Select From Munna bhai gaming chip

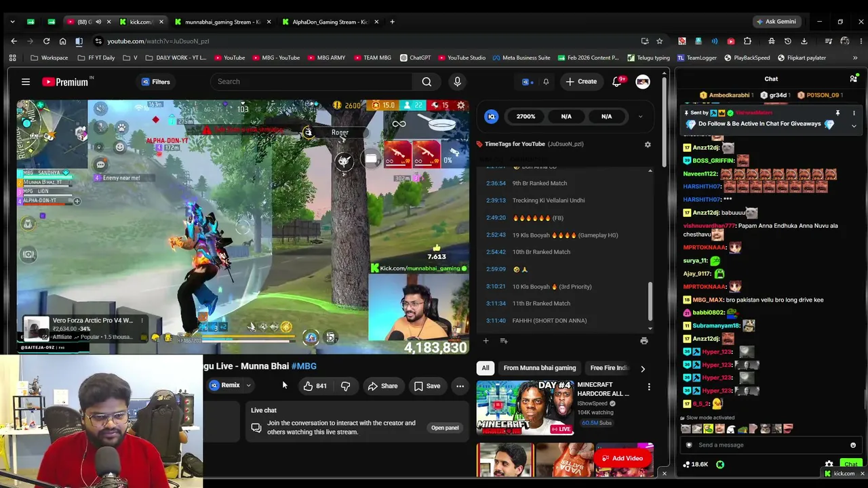pyautogui.click(x=540, y=368)
